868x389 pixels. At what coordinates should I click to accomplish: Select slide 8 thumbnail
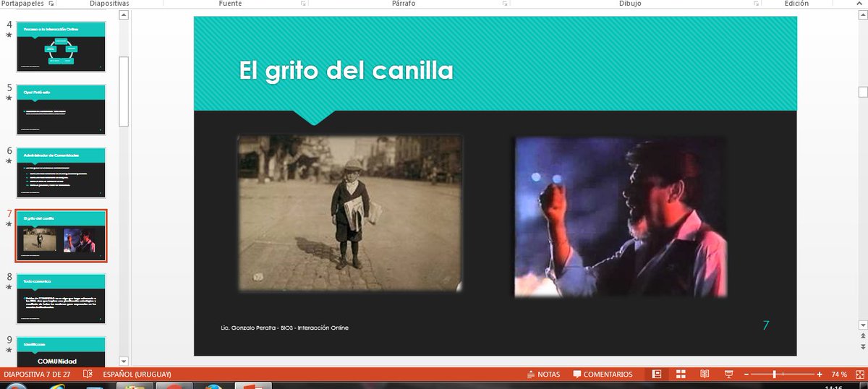pos(61,299)
